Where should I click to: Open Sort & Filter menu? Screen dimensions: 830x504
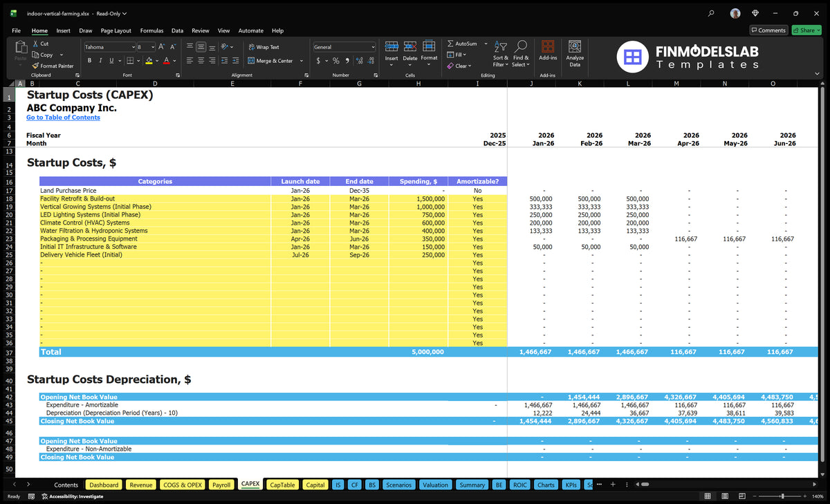(x=501, y=53)
